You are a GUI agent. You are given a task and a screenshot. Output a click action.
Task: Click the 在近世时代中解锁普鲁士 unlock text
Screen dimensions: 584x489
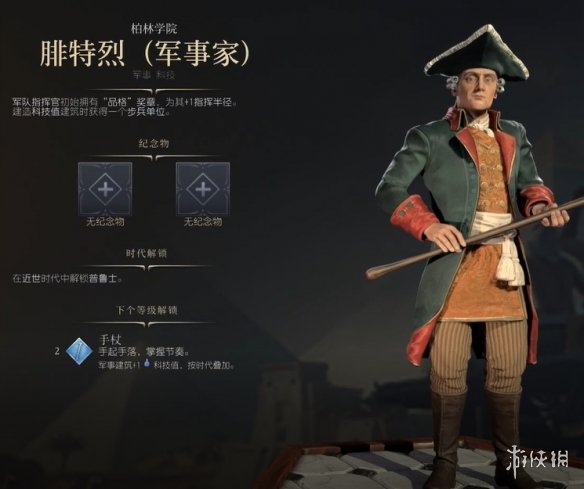click(x=67, y=279)
